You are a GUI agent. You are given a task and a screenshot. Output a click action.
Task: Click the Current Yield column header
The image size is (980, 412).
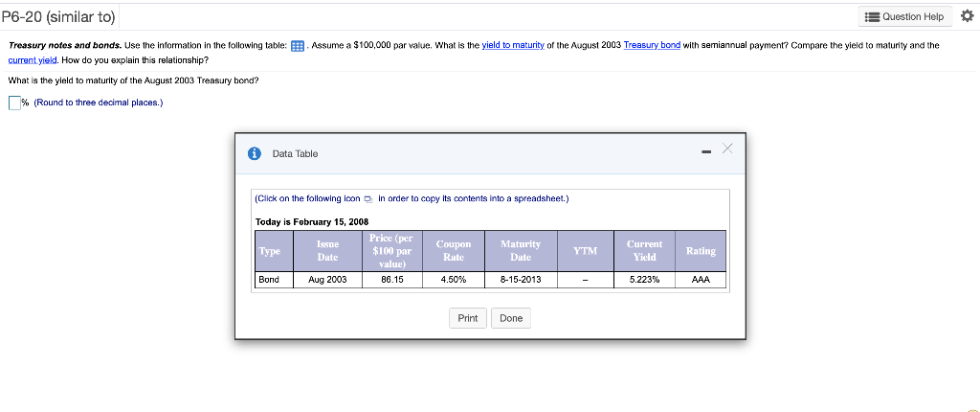coord(644,251)
